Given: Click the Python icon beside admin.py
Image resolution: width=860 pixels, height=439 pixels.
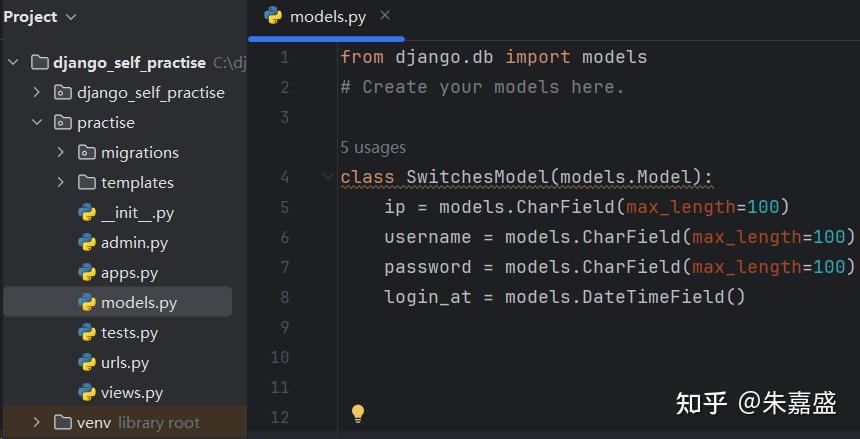Looking at the screenshot, I should click(87, 242).
